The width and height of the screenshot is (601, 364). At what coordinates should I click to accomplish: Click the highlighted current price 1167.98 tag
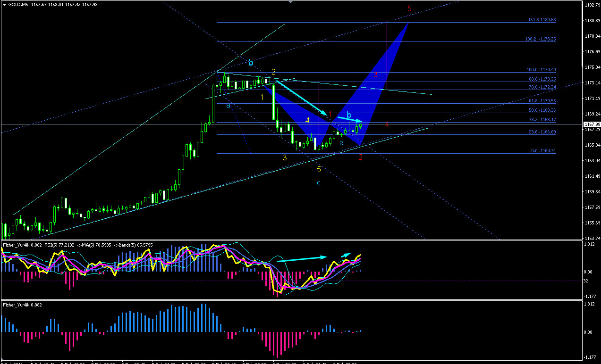pyautogui.click(x=592, y=124)
